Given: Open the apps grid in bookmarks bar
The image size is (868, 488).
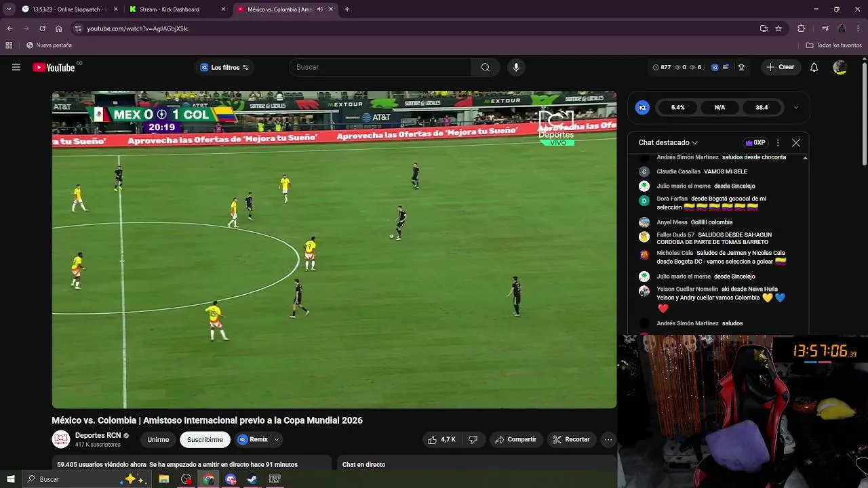Looking at the screenshot, I should (x=9, y=45).
